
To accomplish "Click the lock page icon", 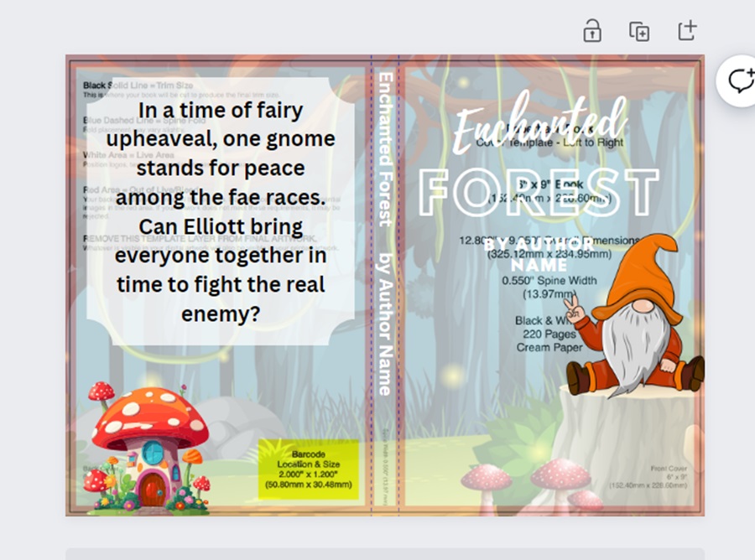I will click(592, 31).
